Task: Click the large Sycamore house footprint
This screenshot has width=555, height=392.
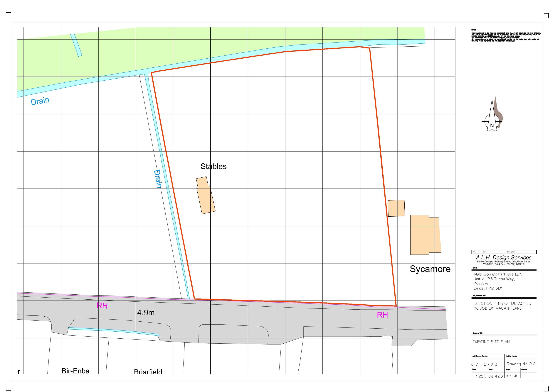Action: pyautogui.click(x=425, y=235)
